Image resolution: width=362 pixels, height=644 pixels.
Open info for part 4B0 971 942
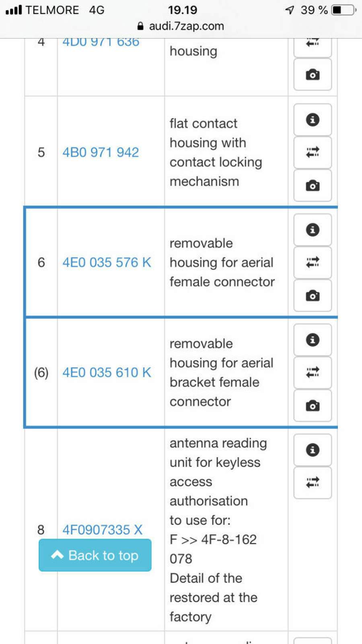click(x=313, y=120)
